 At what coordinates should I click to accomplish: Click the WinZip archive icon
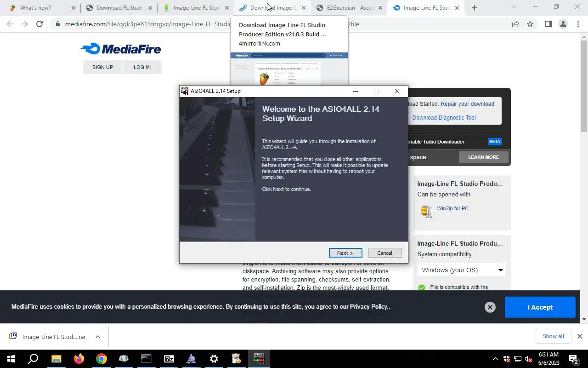point(426,211)
